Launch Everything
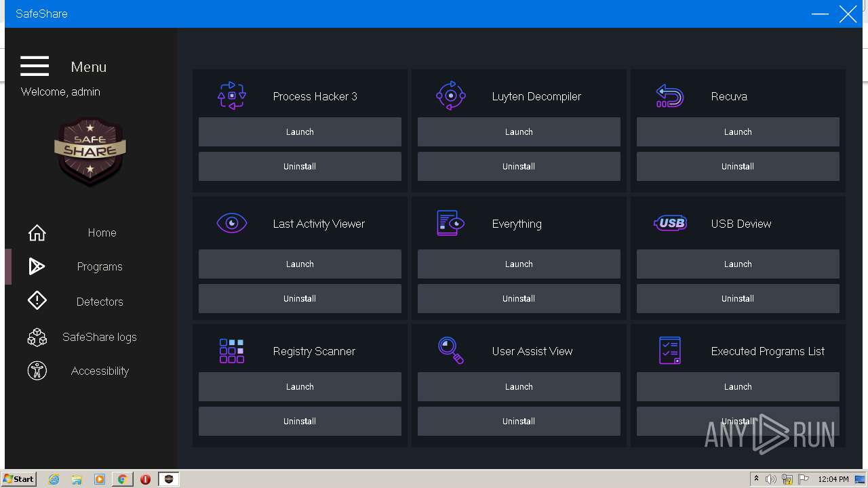The image size is (868, 488). 519,264
